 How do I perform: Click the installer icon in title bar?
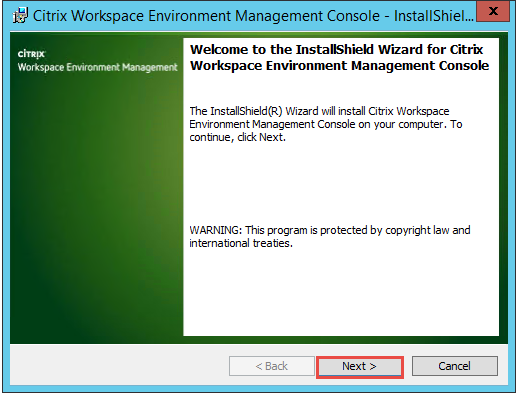(x=20, y=16)
